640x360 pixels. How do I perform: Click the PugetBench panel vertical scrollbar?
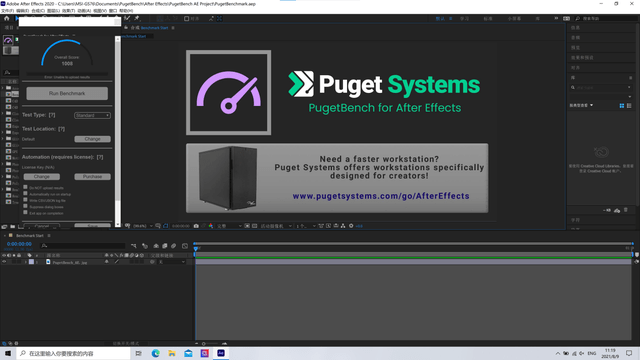pyautogui.click(x=118, y=131)
